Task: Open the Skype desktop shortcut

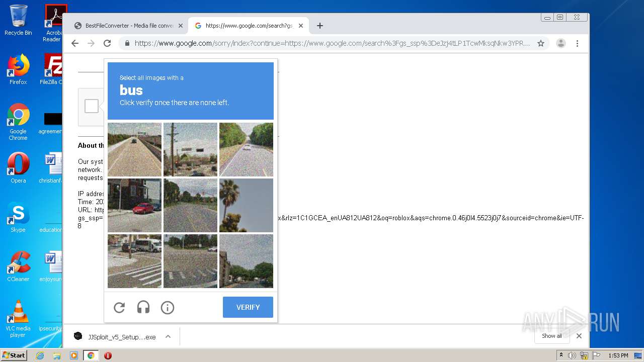Action: [x=18, y=217]
